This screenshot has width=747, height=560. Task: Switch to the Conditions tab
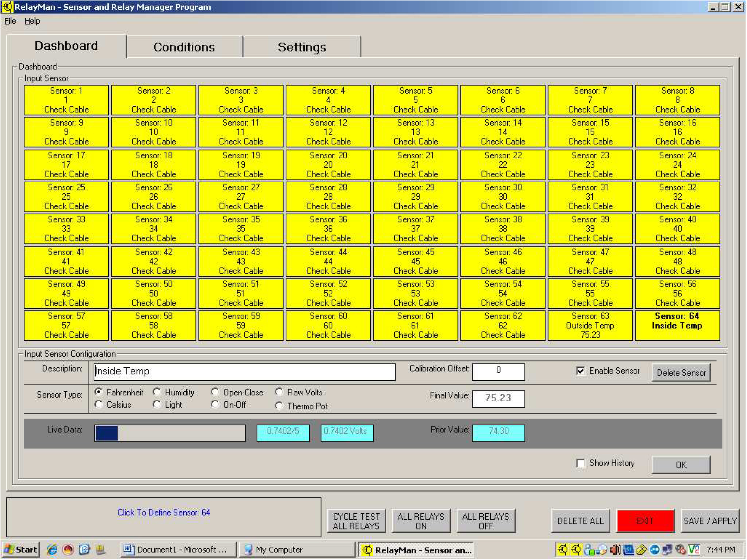[x=184, y=47]
